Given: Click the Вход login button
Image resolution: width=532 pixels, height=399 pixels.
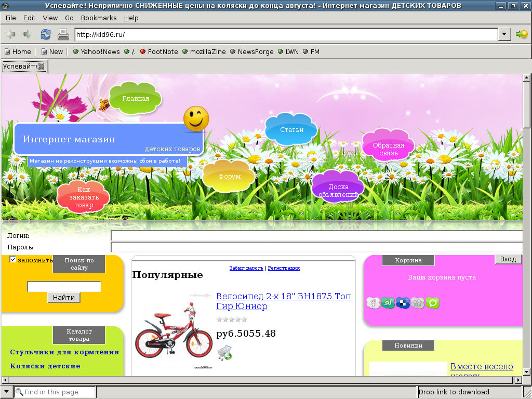Looking at the screenshot, I should pyautogui.click(x=508, y=259).
